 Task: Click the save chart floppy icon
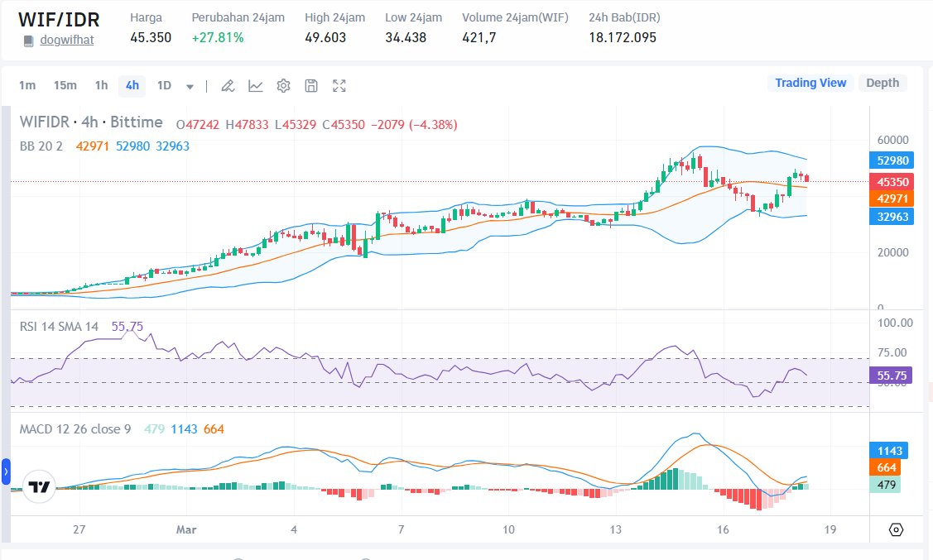click(311, 86)
